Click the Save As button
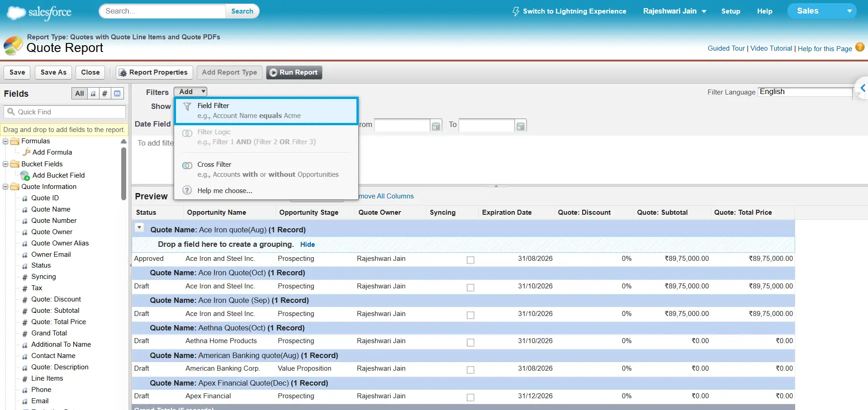 coord(53,72)
